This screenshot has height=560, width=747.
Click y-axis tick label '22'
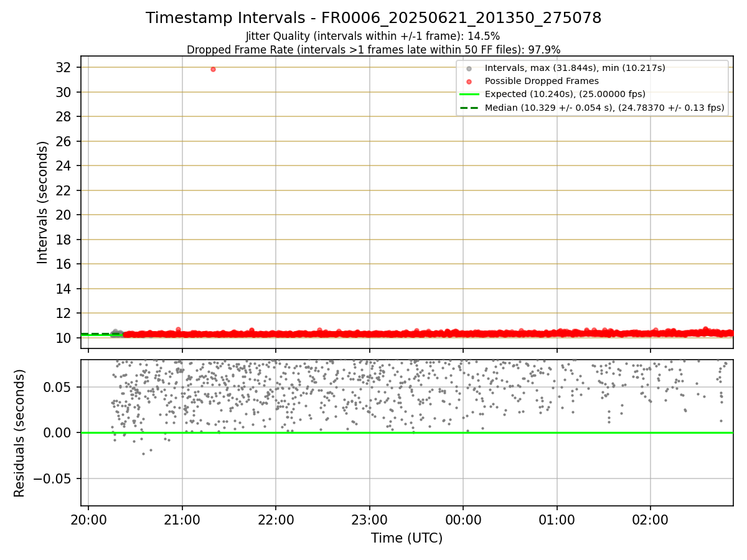[x=64, y=190]
